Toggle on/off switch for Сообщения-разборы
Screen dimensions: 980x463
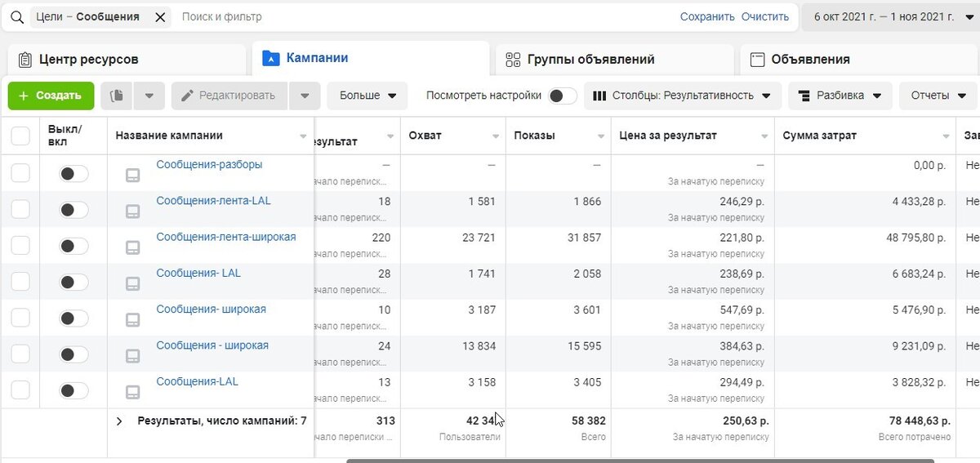[73, 173]
